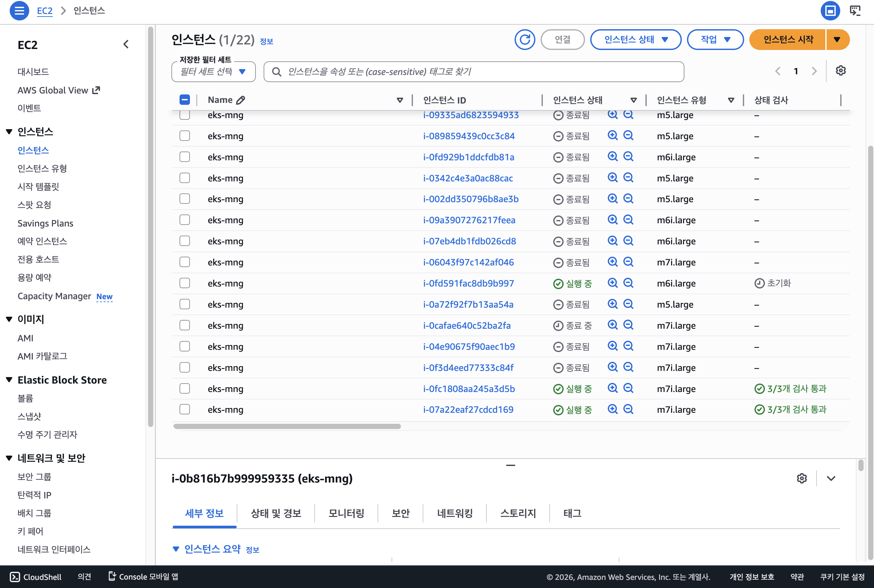Click the CloudShell icon in footer
Viewport: 874px width, 588px height.
(15, 577)
